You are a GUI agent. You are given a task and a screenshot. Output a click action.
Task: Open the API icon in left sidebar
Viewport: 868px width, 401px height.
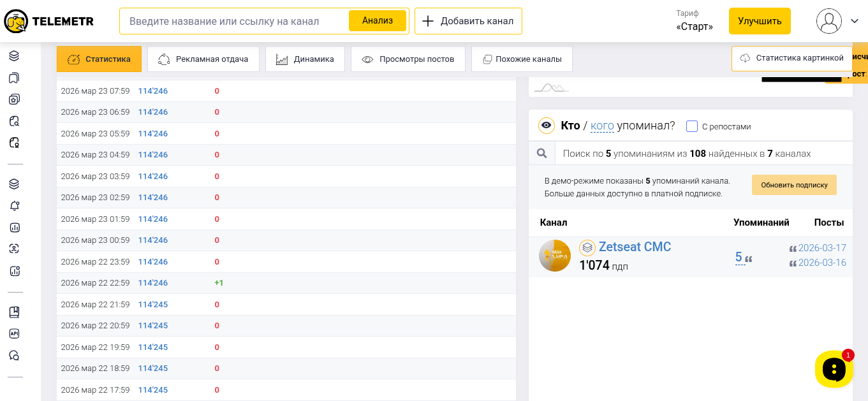coord(14,333)
